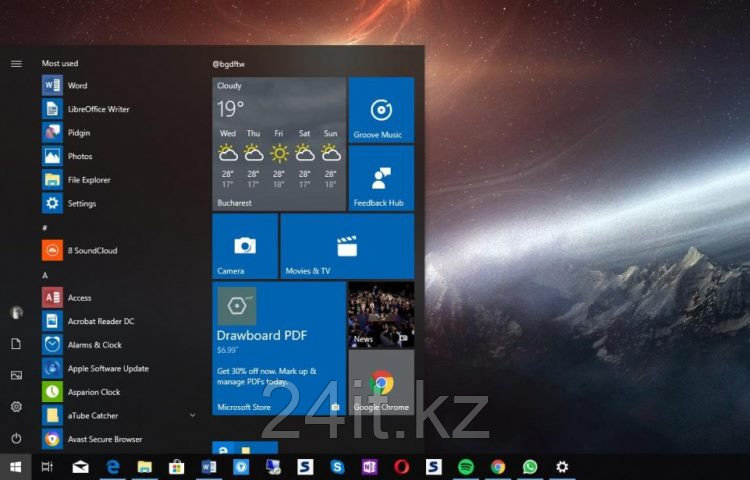Image resolution: width=750 pixels, height=480 pixels.
Task: Launch OneNote from the taskbar
Action: (x=369, y=467)
